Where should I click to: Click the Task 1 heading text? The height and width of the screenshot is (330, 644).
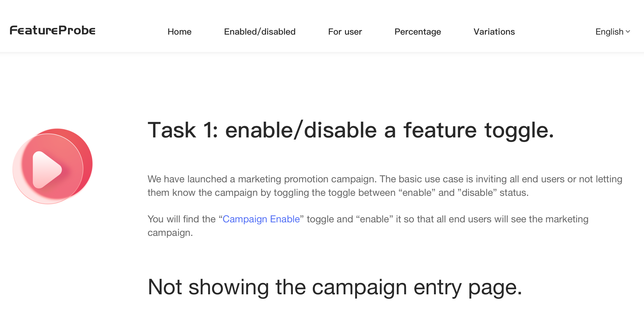(x=351, y=130)
